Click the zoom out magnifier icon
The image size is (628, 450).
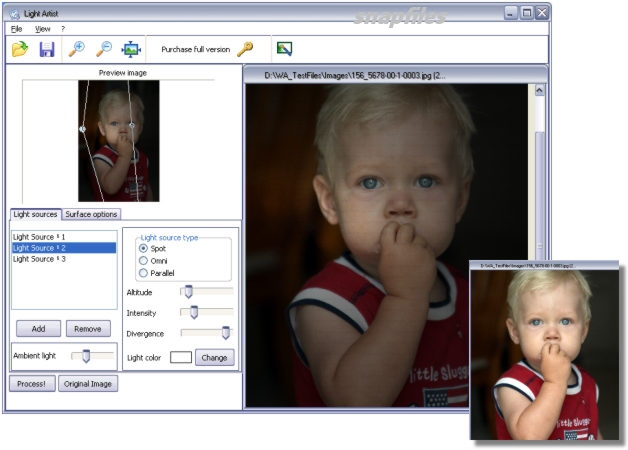point(103,49)
